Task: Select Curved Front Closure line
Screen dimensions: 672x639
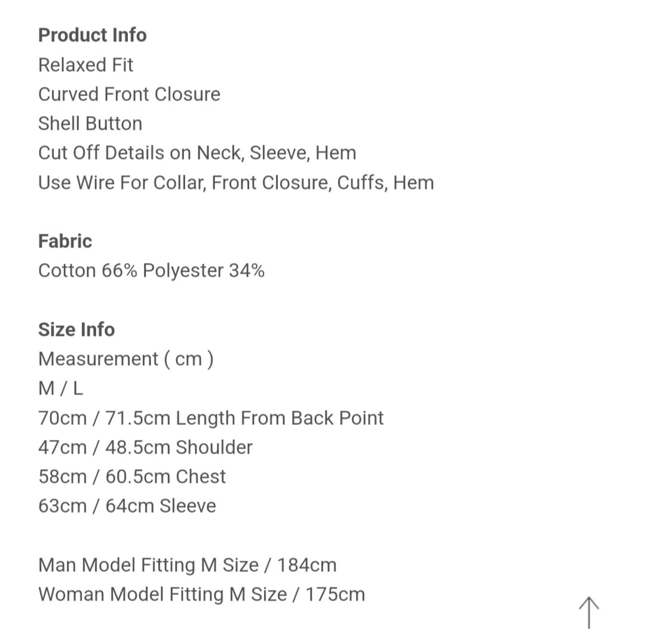Action: (x=130, y=94)
